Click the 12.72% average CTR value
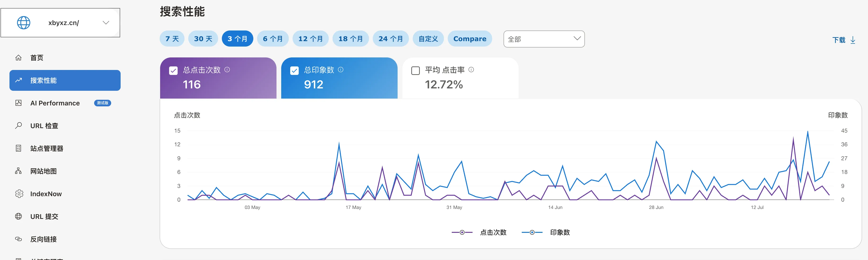Viewport: 868px width, 260px height. [444, 85]
